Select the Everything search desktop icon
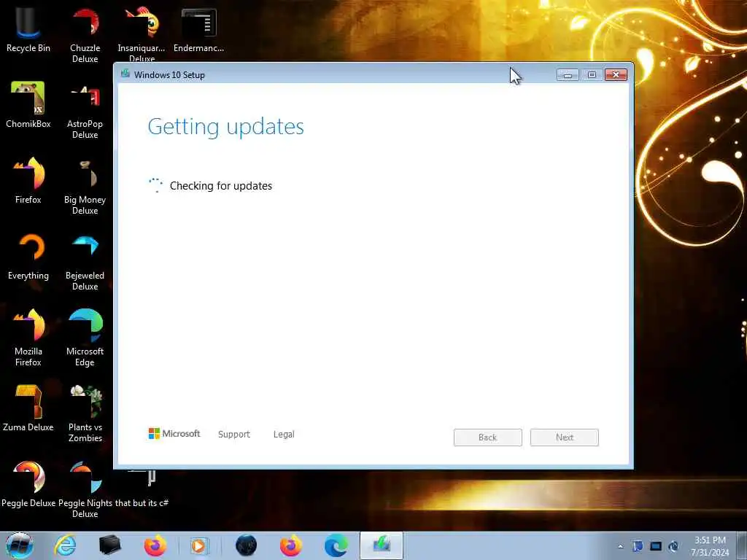Image resolution: width=747 pixels, height=560 pixels. point(28,257)
